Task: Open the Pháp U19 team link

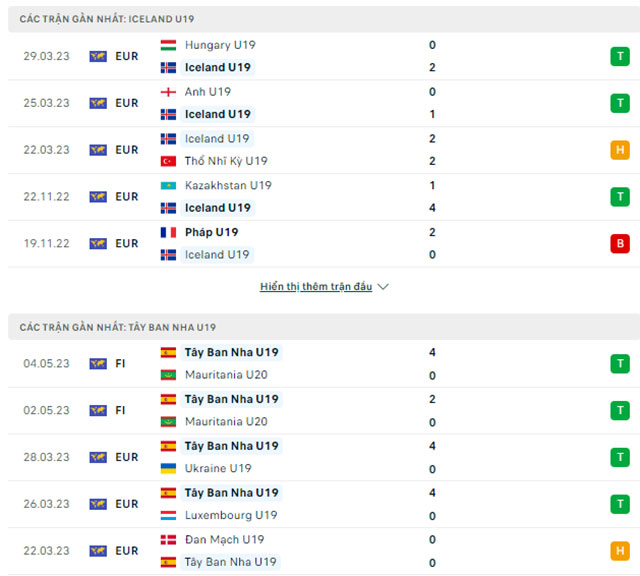Action: (212, 232)
